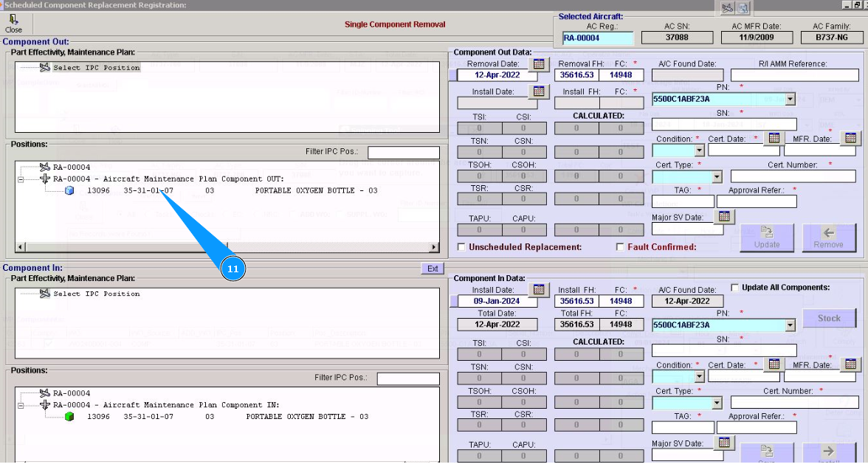Image resolution: width=868 pixels, height=467 pixels.
Task: Click the airplane icon beside Component OUT maintenance plan row
Action: [45, 179]
